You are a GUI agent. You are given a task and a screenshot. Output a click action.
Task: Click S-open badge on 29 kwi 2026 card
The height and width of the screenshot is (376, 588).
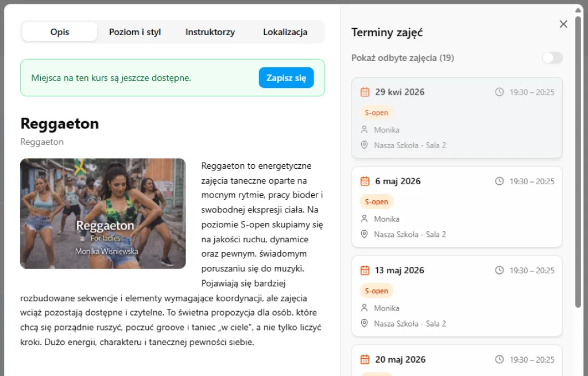point(377,113)
